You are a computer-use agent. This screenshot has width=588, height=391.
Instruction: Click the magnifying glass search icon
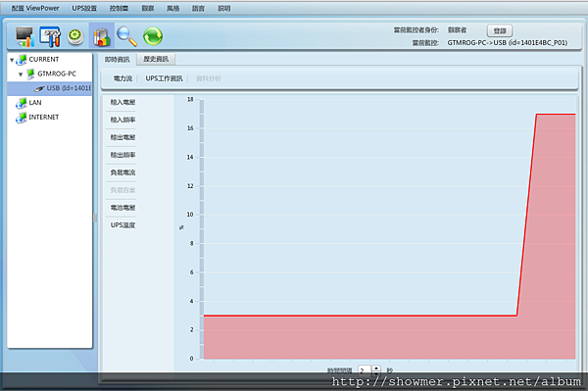(126, 36)
